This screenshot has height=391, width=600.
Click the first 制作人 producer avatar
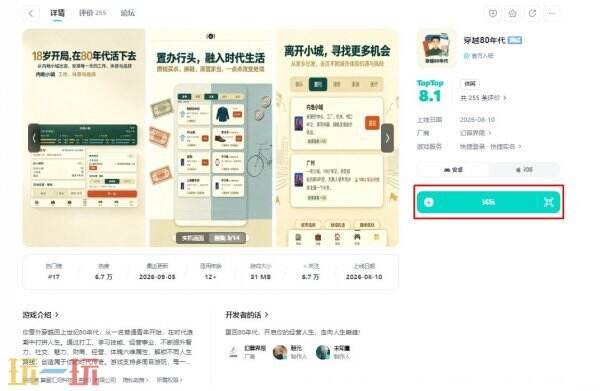280,352
